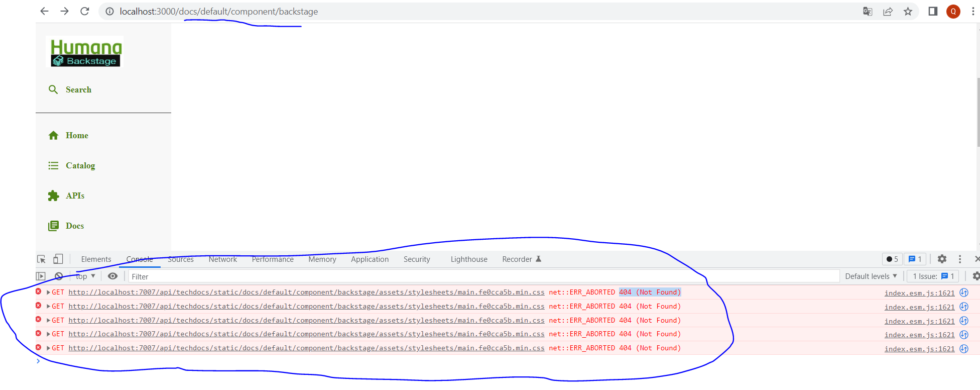
Task: Open Search in the sidebar
Action: click(78, 89)
